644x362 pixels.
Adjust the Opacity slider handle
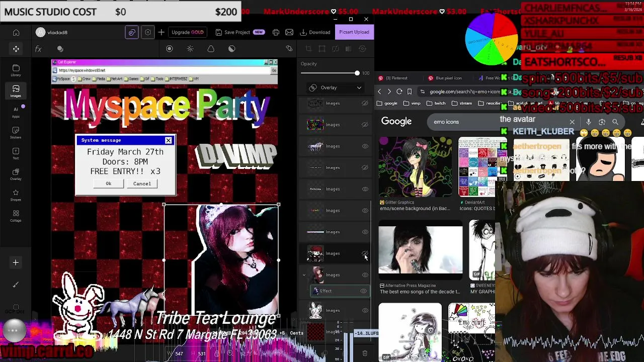357,73
